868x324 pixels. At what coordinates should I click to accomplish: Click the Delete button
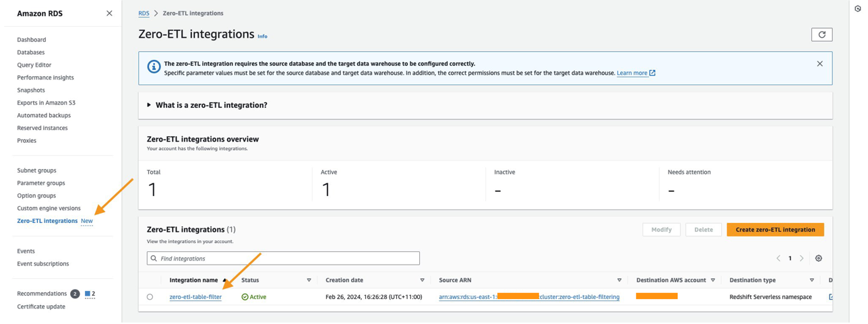[x=703, y=230]
